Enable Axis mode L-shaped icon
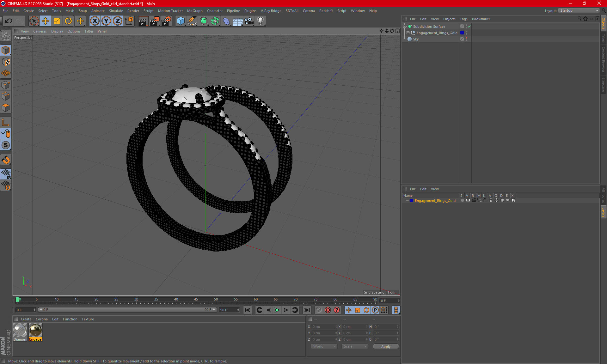This screenshot has height=364, width=607. (x=6, y=122)
